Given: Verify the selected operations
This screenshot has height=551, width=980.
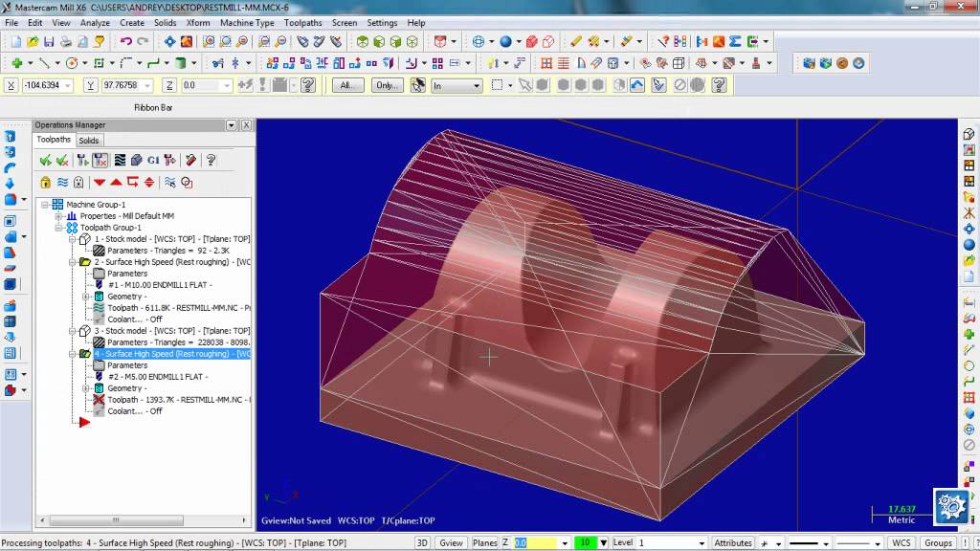Looking at the screenshot, I should (136, 161).
